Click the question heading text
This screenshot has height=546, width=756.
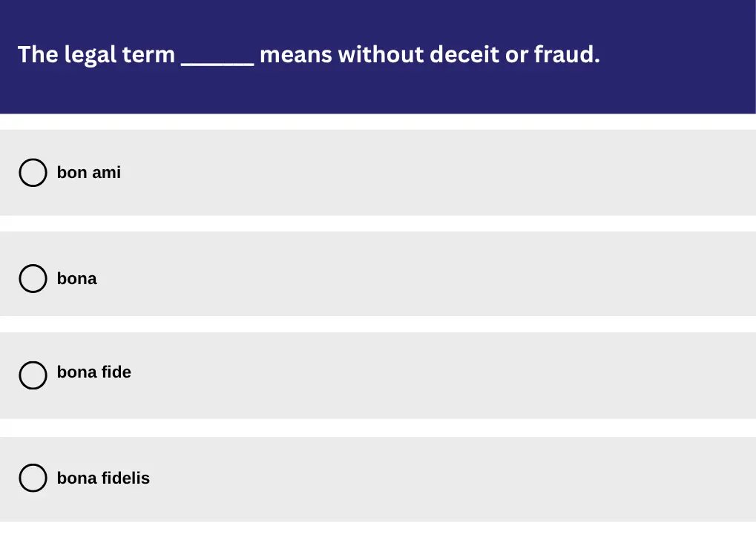click(308, 55)
